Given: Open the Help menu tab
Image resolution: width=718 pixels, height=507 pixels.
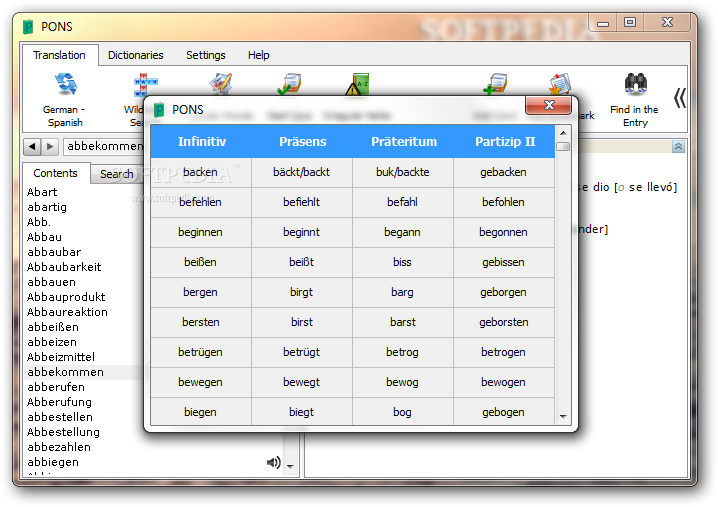Looking at the screenshot, I should tap(259, 55).
